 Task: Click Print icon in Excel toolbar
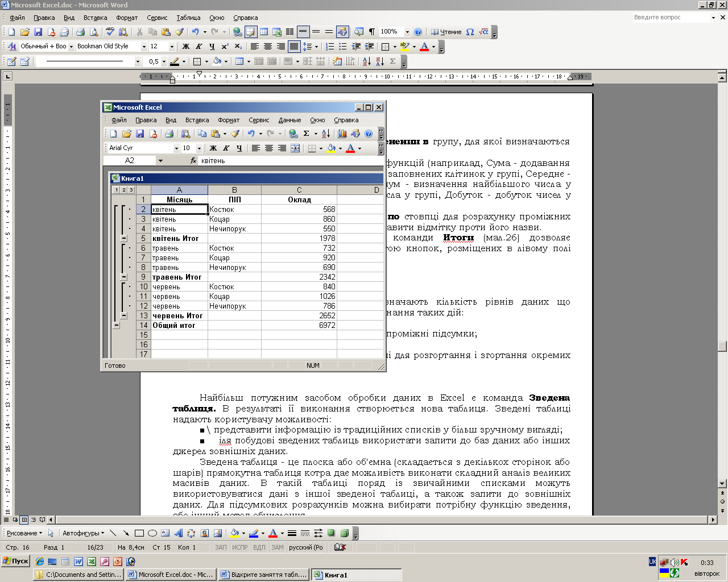tap(169, 134)
